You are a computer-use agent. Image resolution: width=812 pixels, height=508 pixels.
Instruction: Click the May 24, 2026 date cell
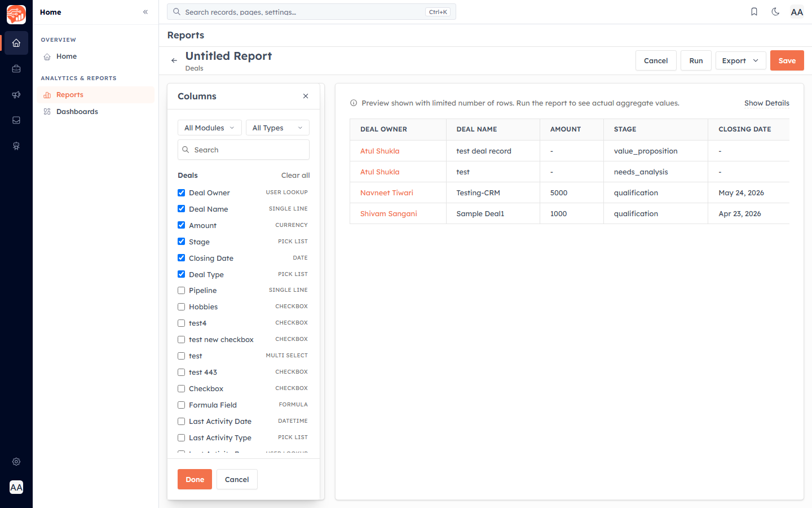pyautogui.click(x=749, y=192)
